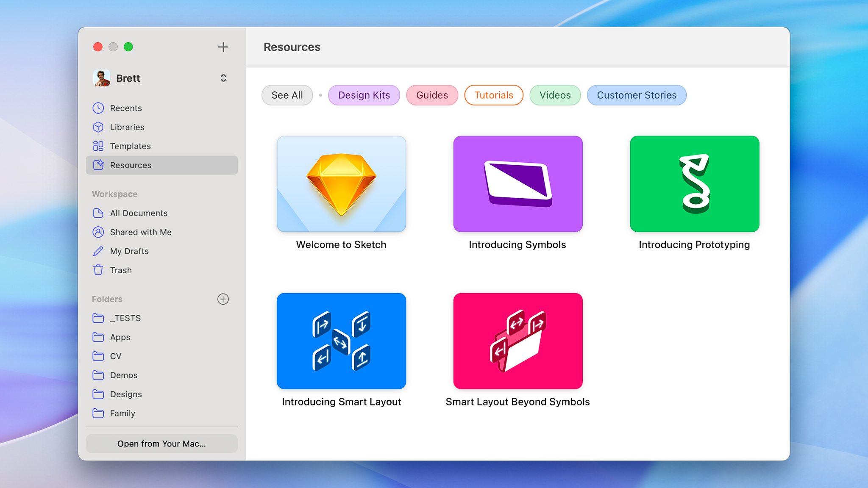868x488 pixels.
Task: Select the Tutorials filter tab
Action: (x=493, y=95)
